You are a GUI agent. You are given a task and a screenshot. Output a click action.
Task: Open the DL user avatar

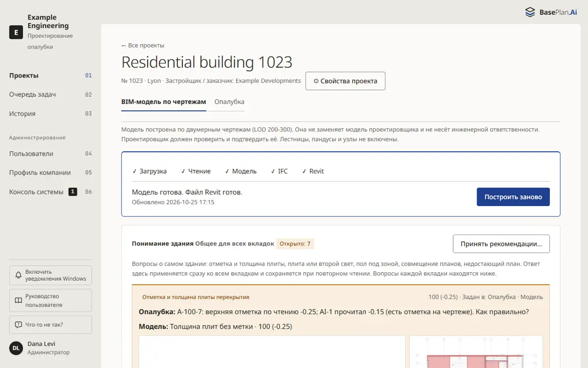[16, 348]
